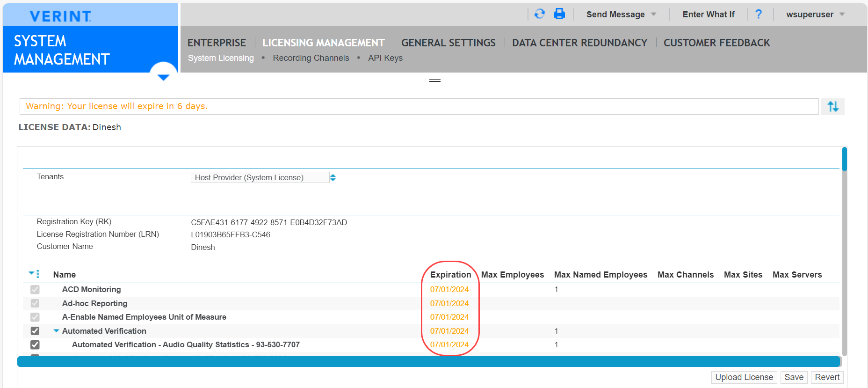Image resolution: width=868 pixels, height=388 pixels.
Task: Open the help question mark icon
Action: pos(758,14)
